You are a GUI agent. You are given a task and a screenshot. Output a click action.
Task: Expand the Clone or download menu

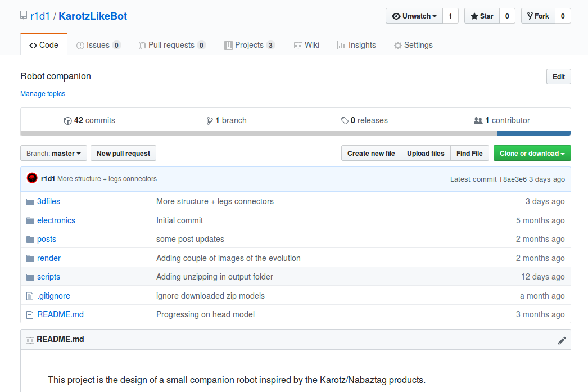tap(532, 153)
